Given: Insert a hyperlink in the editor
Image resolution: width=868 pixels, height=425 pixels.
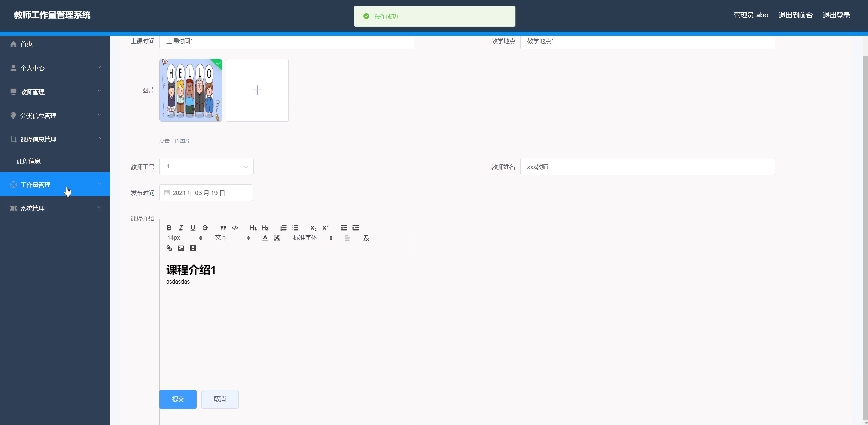Looking at the screenshot, I should tap(169, 248).
